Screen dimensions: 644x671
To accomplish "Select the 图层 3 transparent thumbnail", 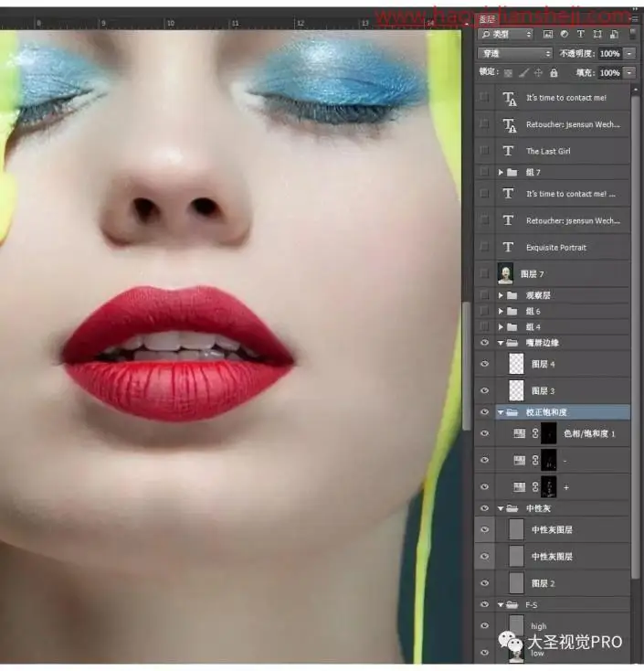I will 516,390.
